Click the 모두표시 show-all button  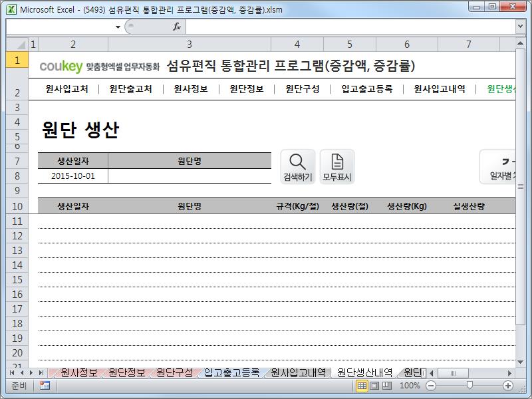(x=337, y=167)
